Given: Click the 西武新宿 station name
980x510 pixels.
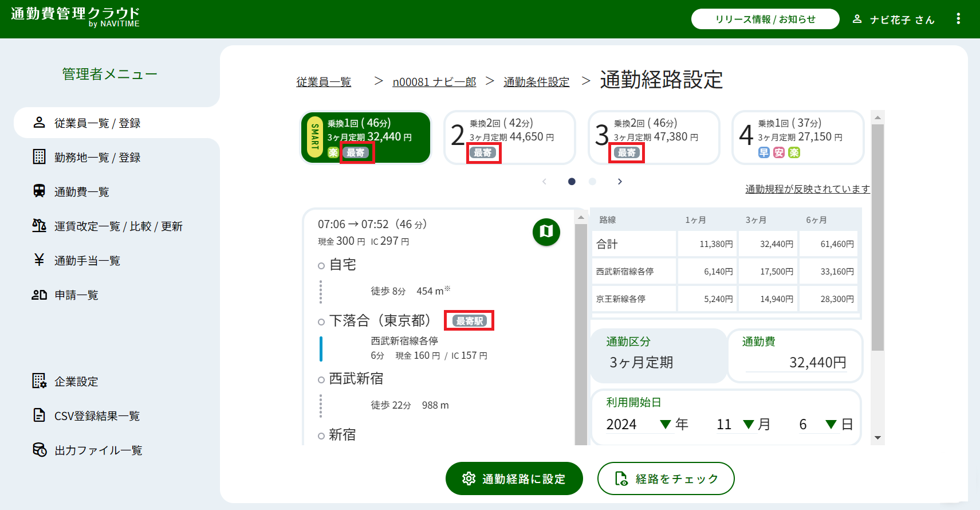Looking at the screenshot, I should coord(356,379).
